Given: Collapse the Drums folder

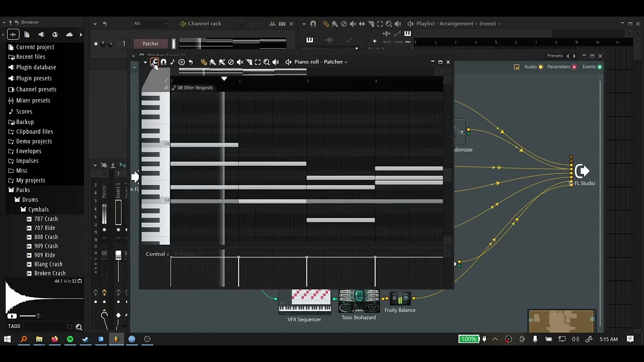Looking at the screenshot, I should (x=26, y=200).
